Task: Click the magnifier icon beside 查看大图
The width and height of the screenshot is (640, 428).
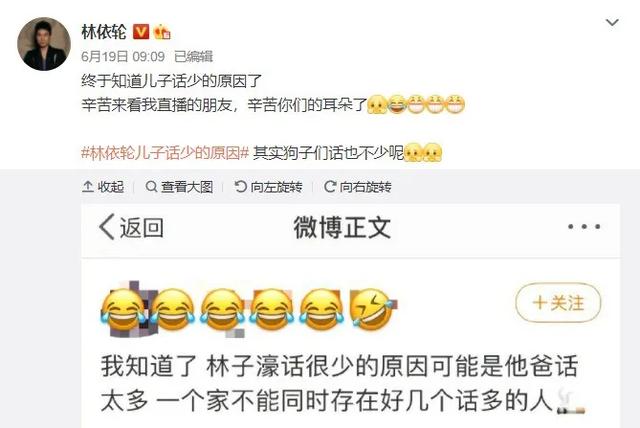Action: click(151, 187)
